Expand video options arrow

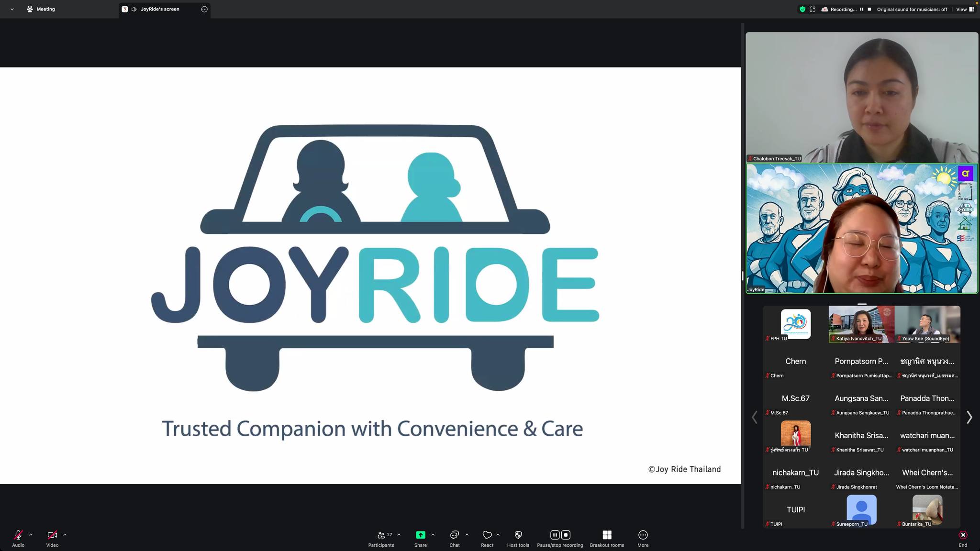pyautogui.click(x=65, y=535)
